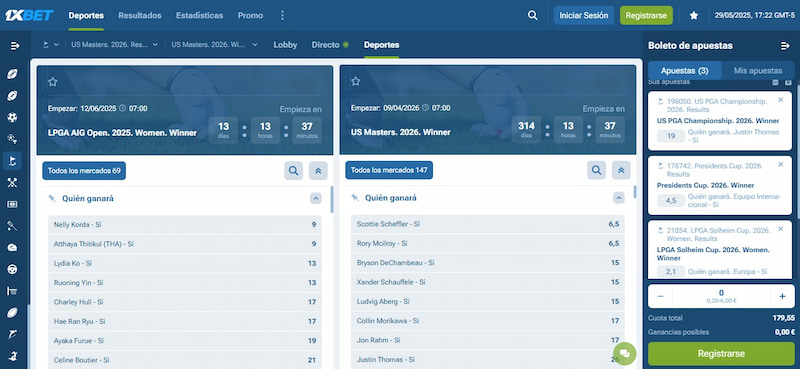Search markets in the LPGA AIG Open card
Screen dimensions: 800x369
tap(293, 170)
